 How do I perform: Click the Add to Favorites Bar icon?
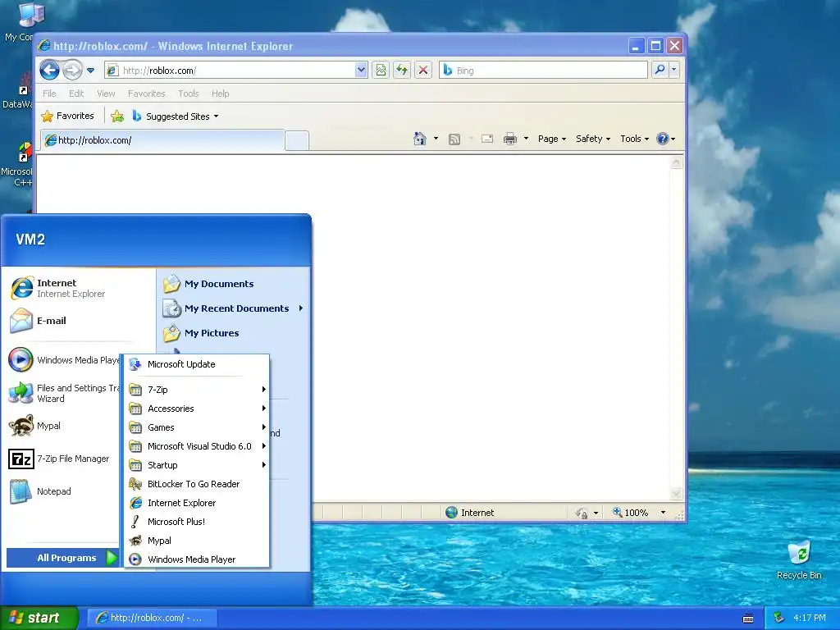(x=117, y=116)
